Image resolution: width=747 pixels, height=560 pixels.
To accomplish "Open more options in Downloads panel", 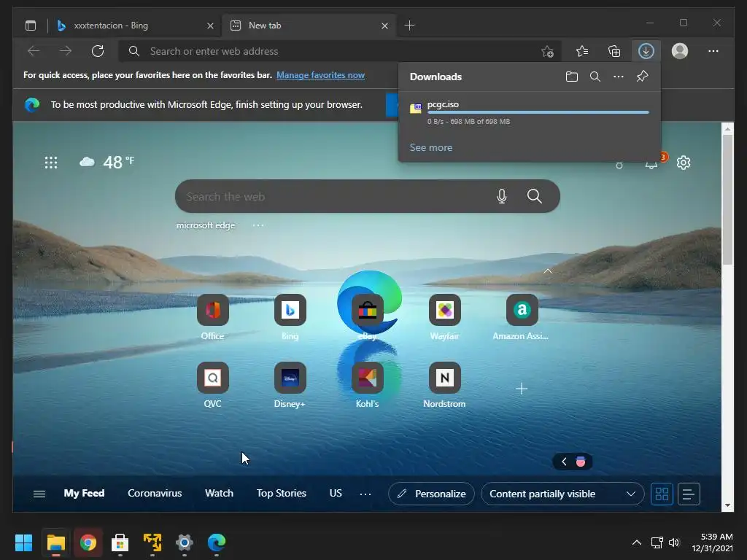I will tap(619, 77).
